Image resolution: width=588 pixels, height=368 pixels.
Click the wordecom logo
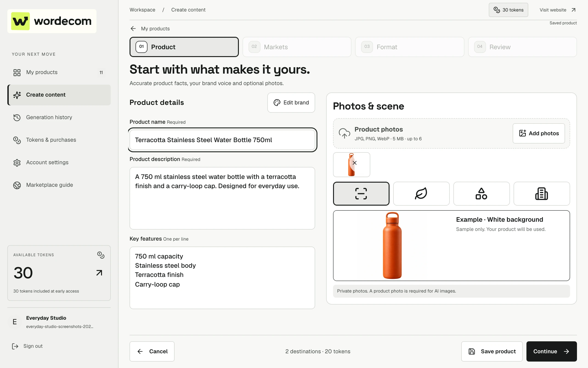click(x=52, y=21)
